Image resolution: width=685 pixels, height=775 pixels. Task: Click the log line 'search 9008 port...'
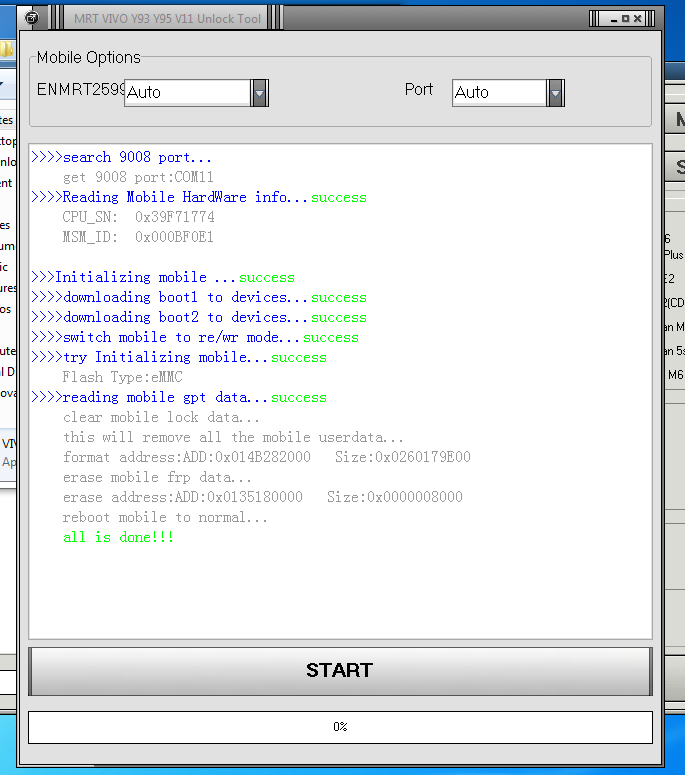click(122, 157)
